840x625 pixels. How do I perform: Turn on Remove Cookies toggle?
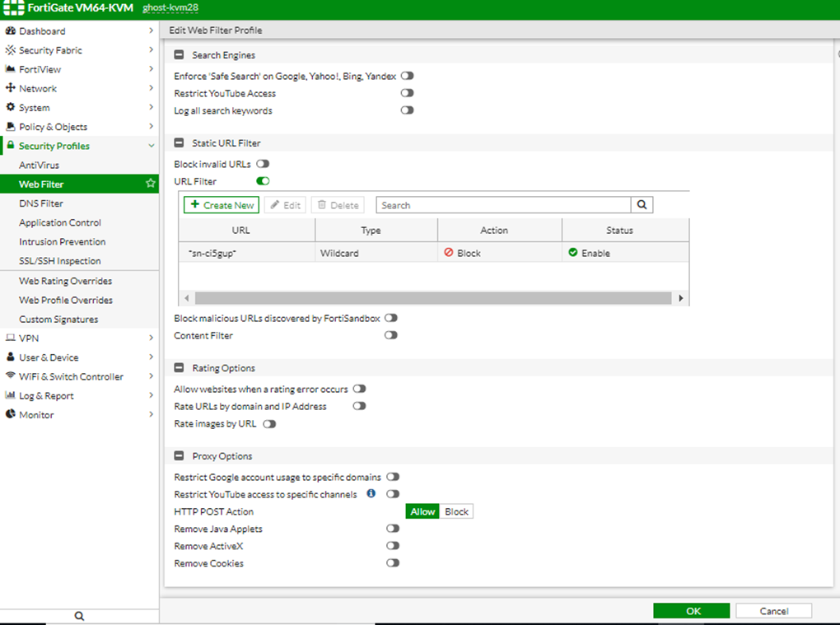pyautogui.click(x=392, y=563)
